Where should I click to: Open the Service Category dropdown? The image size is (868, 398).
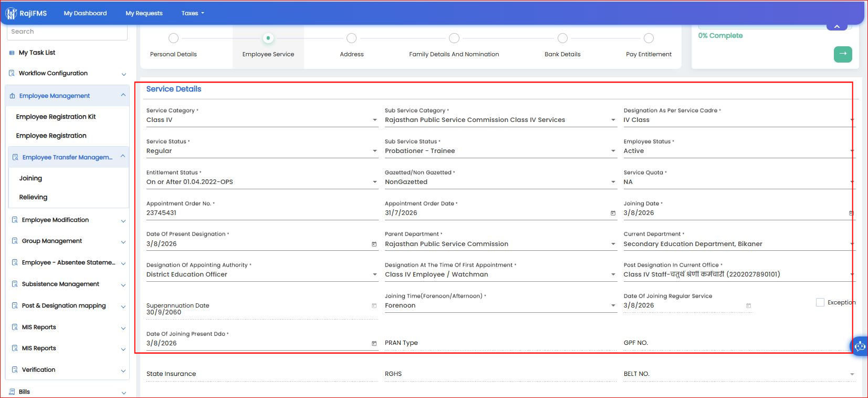(x=262, y=120)
